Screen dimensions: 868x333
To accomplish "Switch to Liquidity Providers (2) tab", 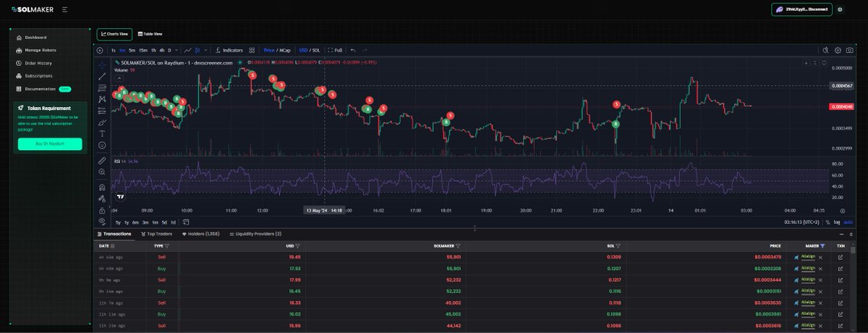I will [255, 234].
